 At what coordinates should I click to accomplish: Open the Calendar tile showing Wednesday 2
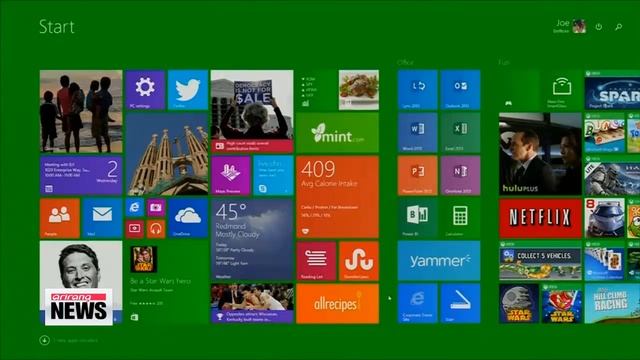(x=81, y=175)
